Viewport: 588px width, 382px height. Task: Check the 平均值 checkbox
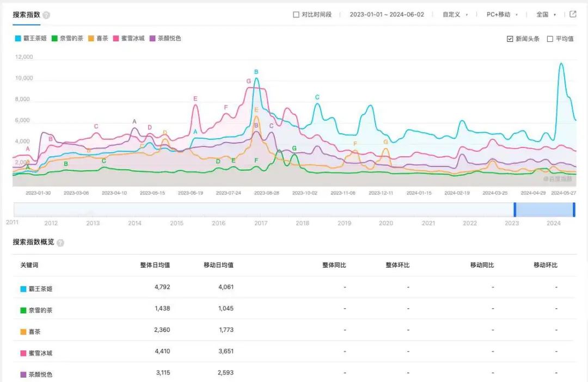pyautogui.click(x=550, y=39)
